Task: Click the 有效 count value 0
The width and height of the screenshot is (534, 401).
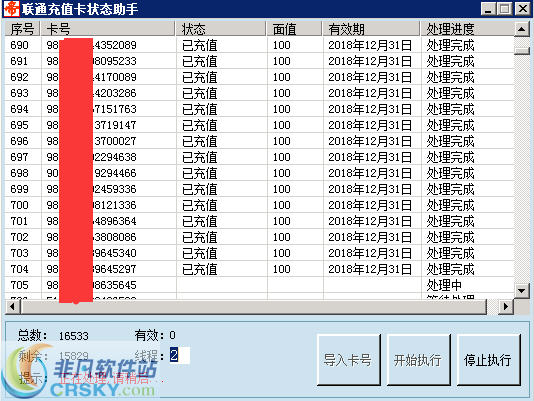Action: (x=172, y=335)
